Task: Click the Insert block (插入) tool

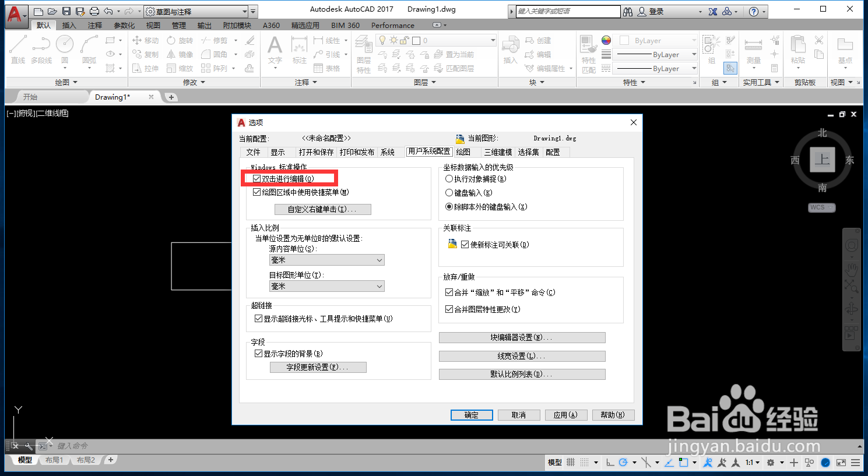Action: (x=510, y=50)
